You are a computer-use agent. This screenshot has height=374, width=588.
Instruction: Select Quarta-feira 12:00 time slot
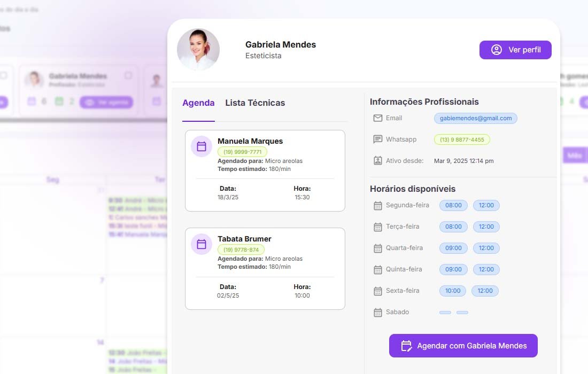point(486,248)
